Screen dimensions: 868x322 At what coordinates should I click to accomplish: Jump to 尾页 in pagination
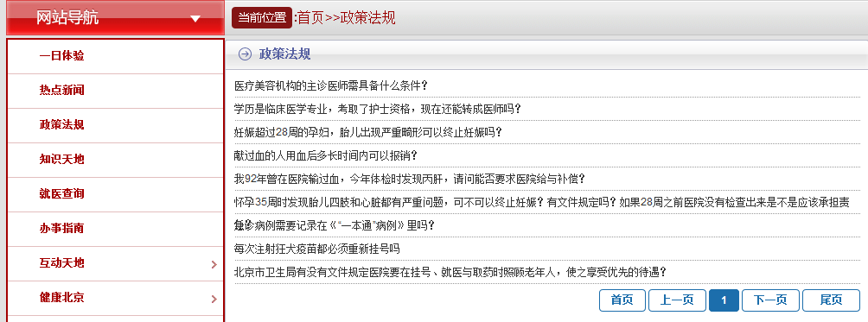831,300
